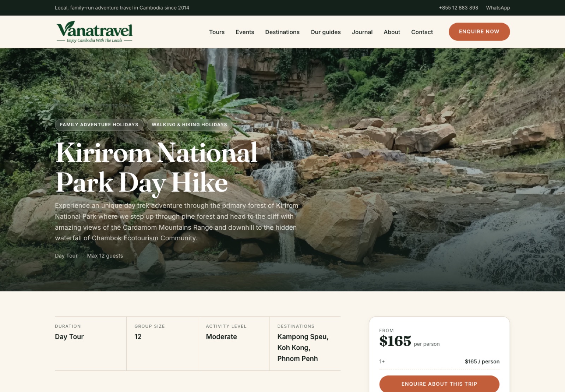Click the hero description paragraph
The image size is (565, 392).
point(177,222)
